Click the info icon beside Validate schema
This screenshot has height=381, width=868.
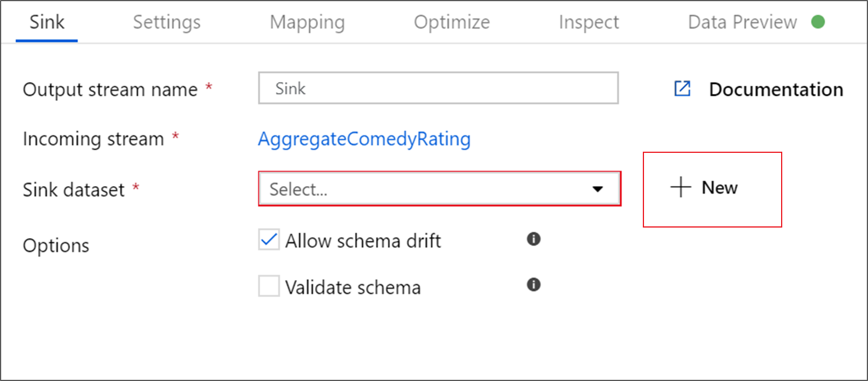coord(533,285)
